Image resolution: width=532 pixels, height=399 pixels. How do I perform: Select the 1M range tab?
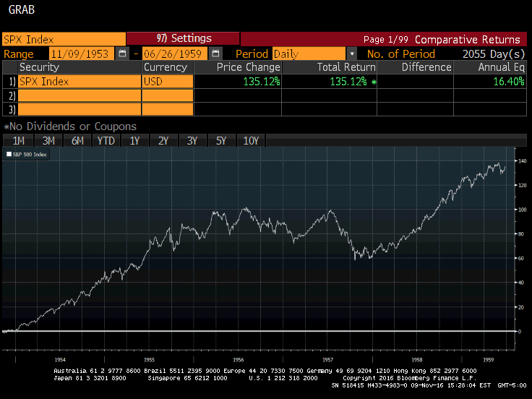(x=18, y=140)
